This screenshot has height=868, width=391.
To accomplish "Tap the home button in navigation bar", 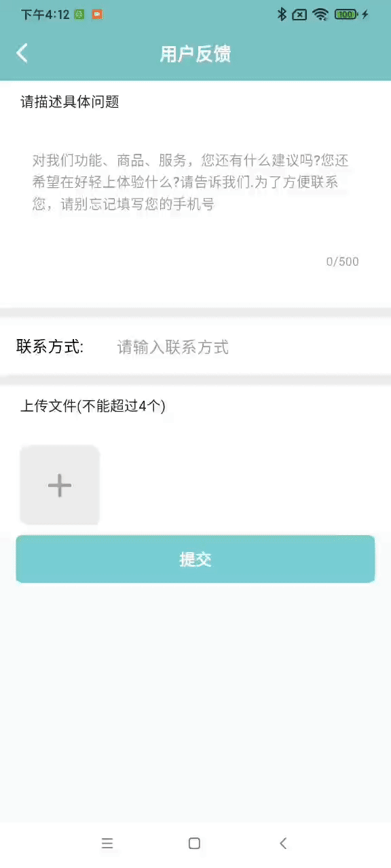I will point(194,843).
